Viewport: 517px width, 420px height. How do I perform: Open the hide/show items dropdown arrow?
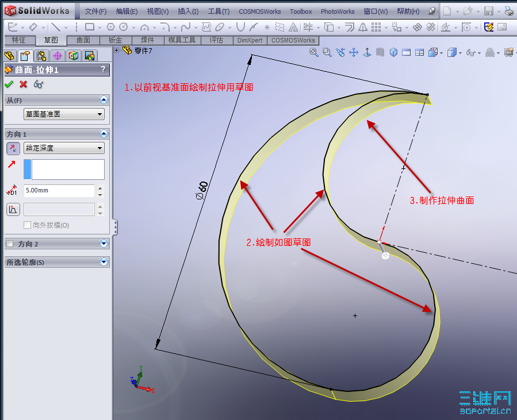click(479, 53)
